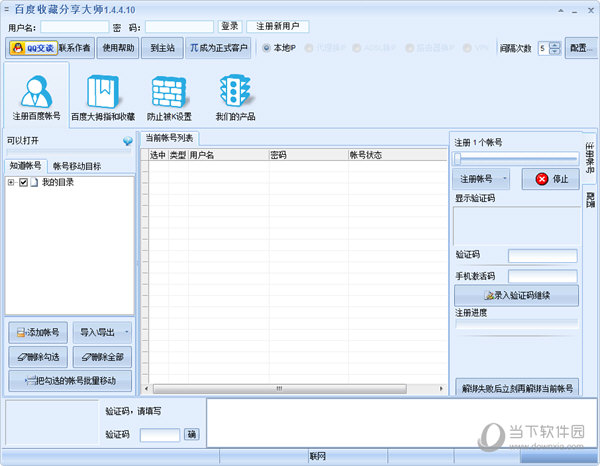Toggle the 我的目录 checkbox
The width and height of the screenshot is (600, 466).
coord(24,183)
